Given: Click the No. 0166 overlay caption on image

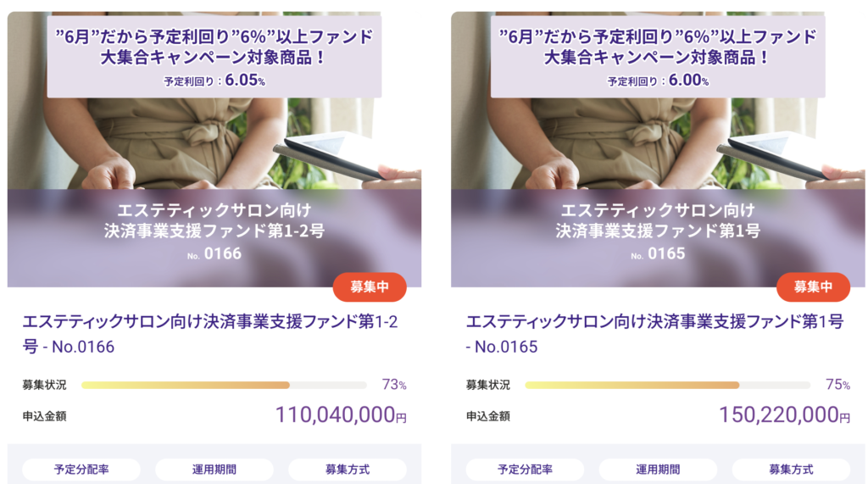Looking at the screenshot, I should (214, 253).
